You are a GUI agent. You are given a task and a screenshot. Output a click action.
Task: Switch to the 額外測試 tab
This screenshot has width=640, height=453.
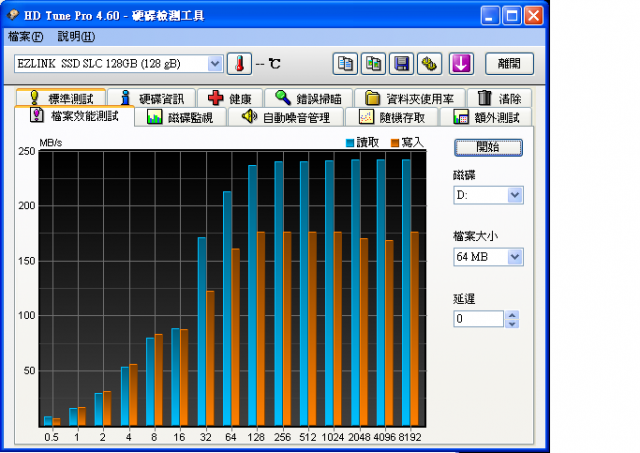(486, 118)
